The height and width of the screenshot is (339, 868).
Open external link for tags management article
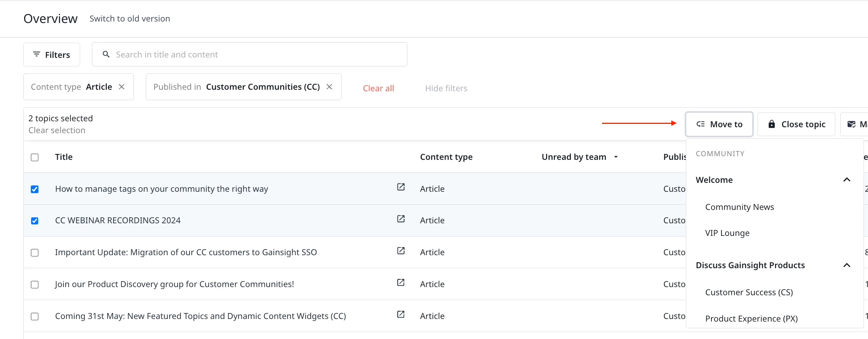[401, 187]
